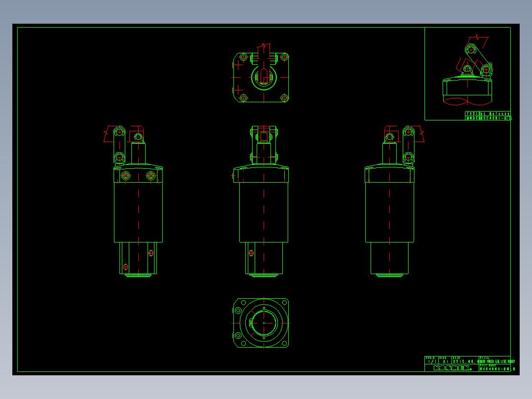Pick the center front elevation view

click(x=261, y=201)
